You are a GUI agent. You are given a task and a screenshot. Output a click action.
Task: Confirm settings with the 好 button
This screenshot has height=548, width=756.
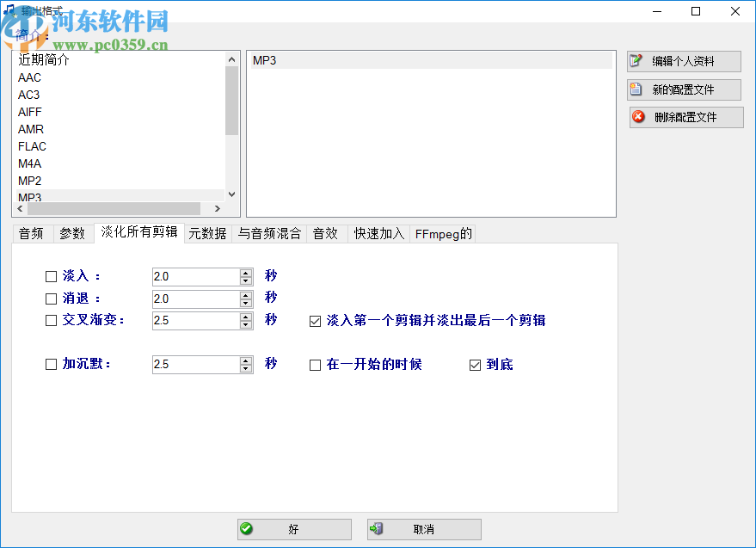(x=293, y=529)
